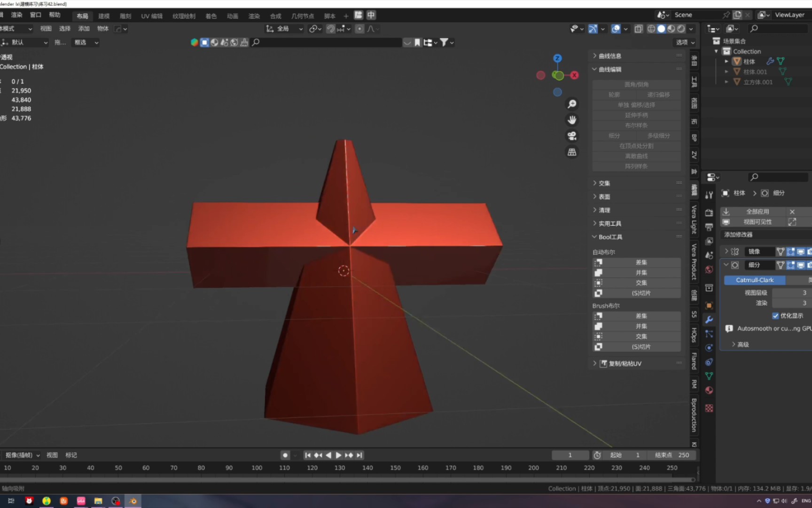This screenshot has width=812, height=508.
Task: Collapse the Collection in the outliner
Action: pyautogui.click(x=716, y=51)
